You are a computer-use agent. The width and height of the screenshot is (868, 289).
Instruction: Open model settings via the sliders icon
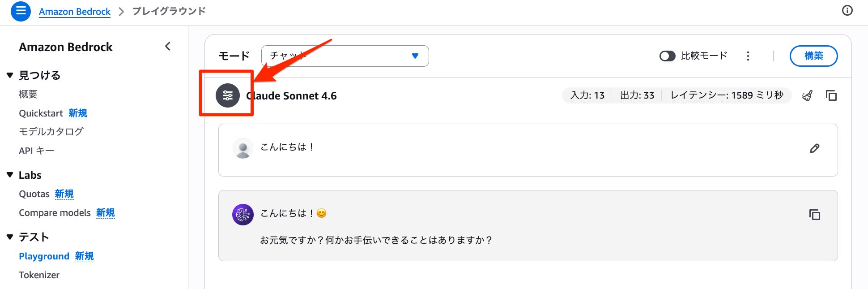(x=228, y=95)
